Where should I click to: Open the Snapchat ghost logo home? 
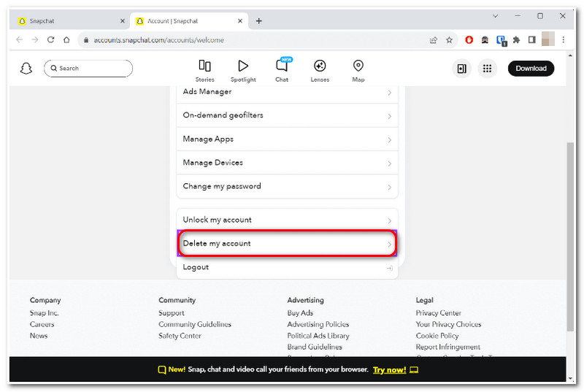pos(26,69)
